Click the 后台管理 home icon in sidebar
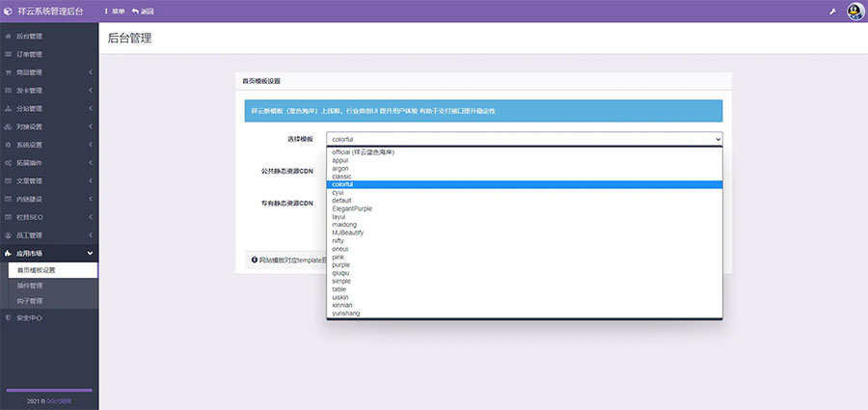The width and height of the screenshot is (868, 410). point(9,37)
